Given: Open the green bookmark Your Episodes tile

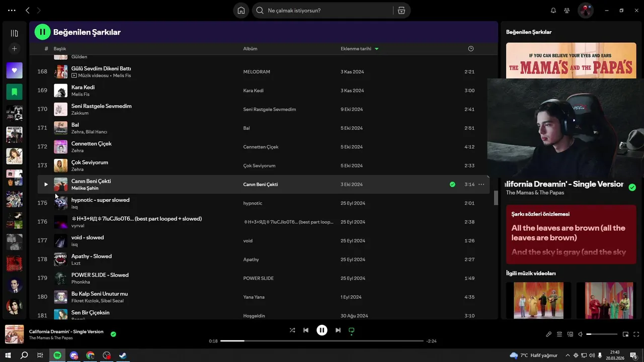Looking at the screenshot, I should pyautogui.click(x=14, y=92).
